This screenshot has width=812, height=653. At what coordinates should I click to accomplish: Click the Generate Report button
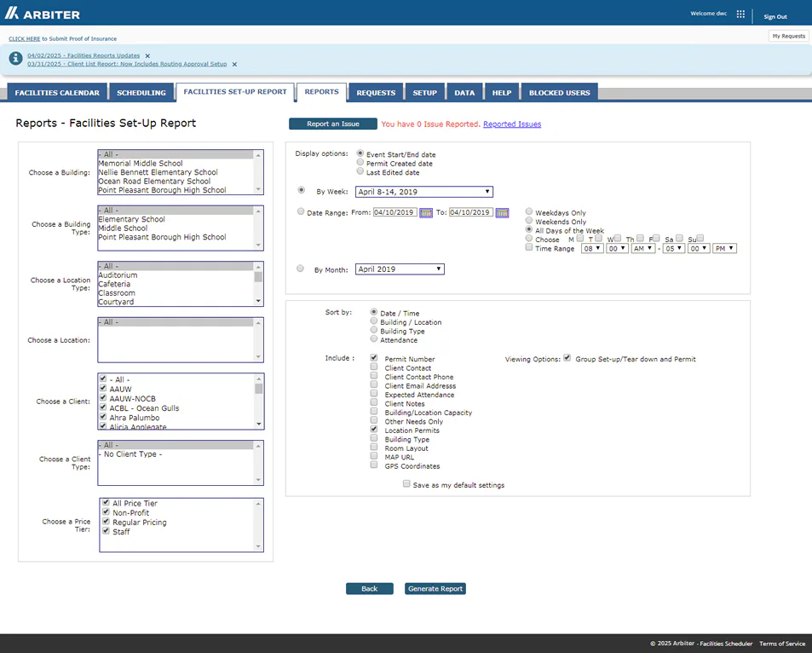pyautogui.click(x=435, y=589)
